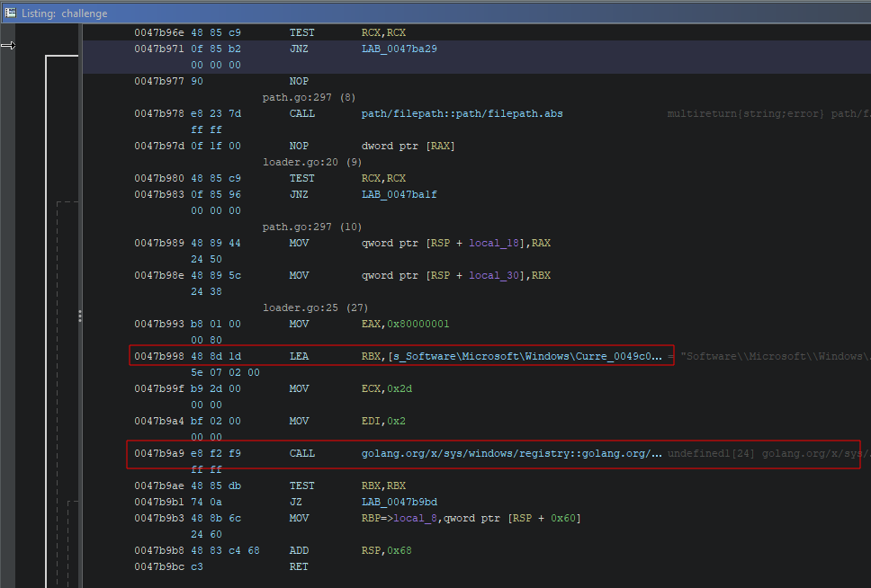Click the vertical grip dots on the divider
The width and height of the screenshot is (871, 588).
click(x=80, y=316)
